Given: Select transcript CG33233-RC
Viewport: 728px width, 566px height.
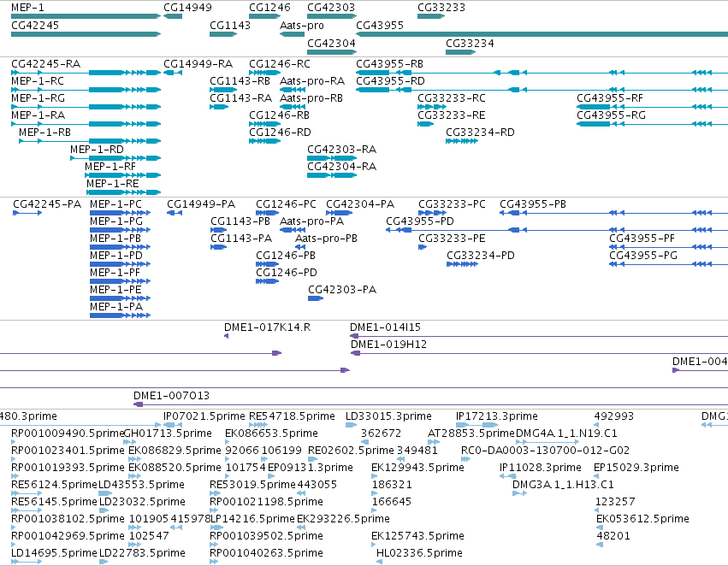Looking at the screenshot, I should tap(432, 107).
